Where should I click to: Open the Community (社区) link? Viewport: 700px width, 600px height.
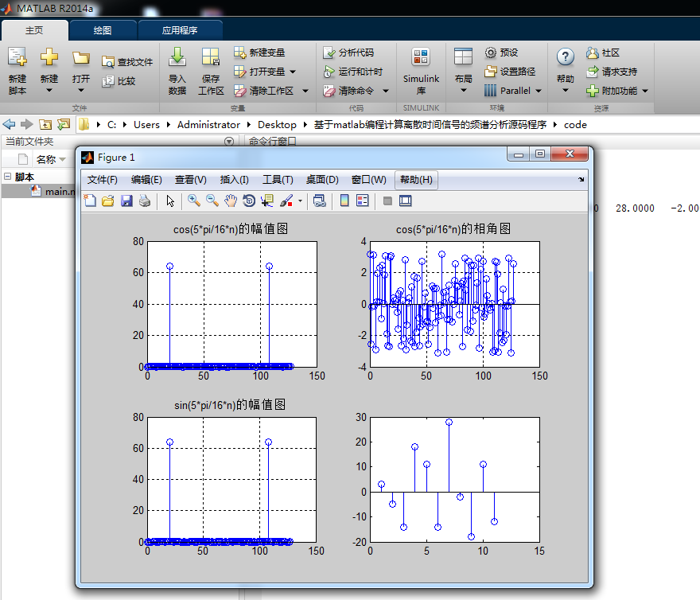pyautogui.click(x=603, y=53)
